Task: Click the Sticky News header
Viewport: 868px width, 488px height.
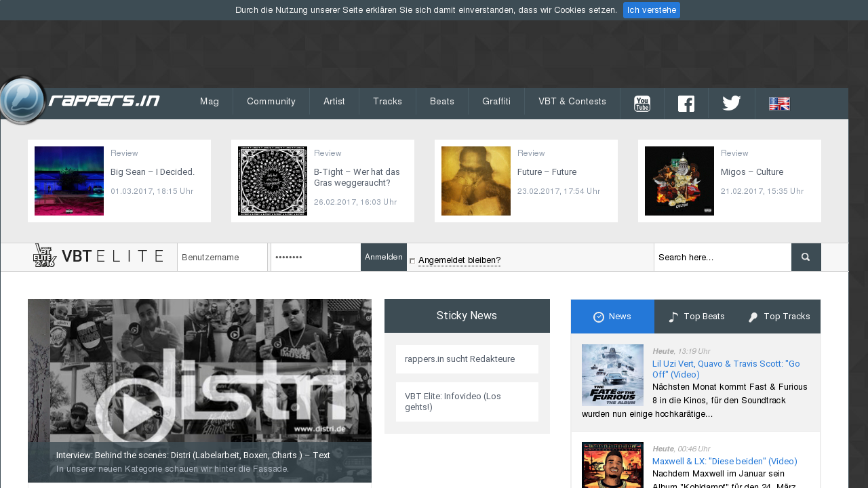Action: point(467,316)
